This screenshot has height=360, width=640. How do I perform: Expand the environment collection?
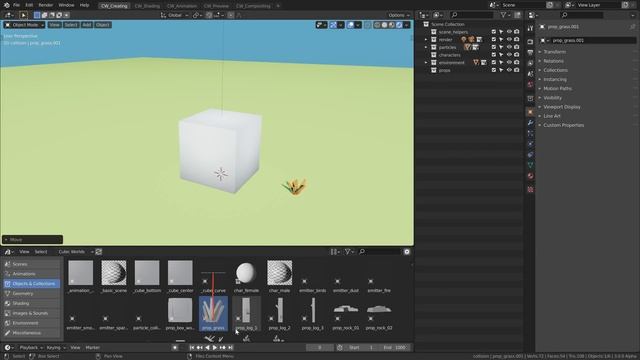click(426, 62)
